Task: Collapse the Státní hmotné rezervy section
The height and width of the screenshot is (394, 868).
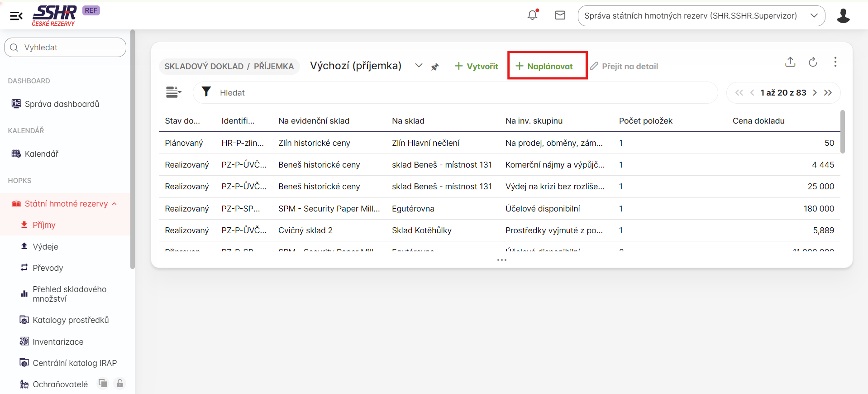Action: pos(114,204)
